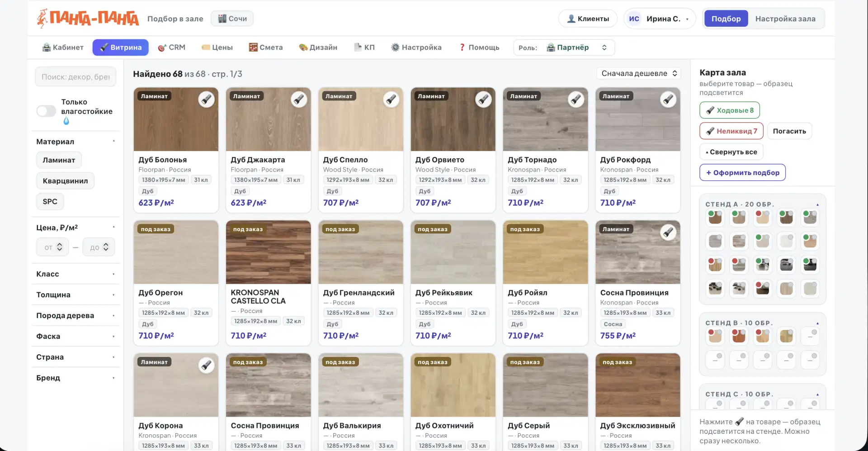Expand the Класс filter section
The image size is (868, 451).
click(75, 274)
